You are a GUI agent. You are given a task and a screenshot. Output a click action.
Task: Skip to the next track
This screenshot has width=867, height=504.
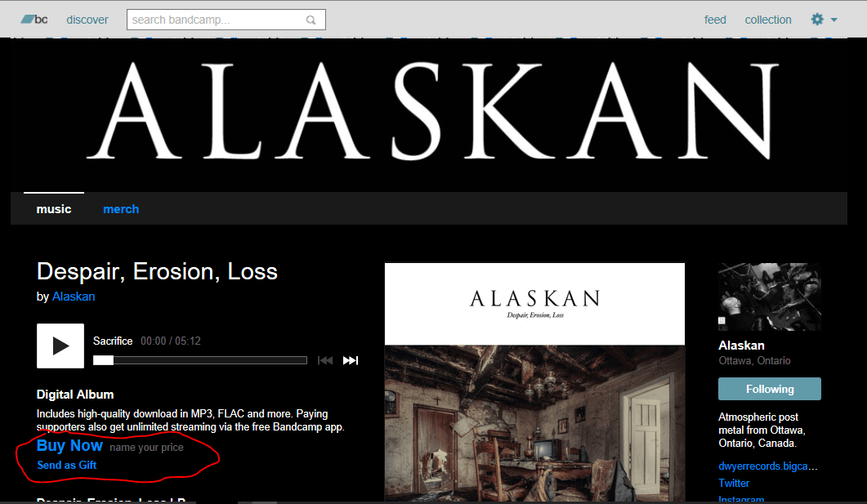tap(351, 360)
